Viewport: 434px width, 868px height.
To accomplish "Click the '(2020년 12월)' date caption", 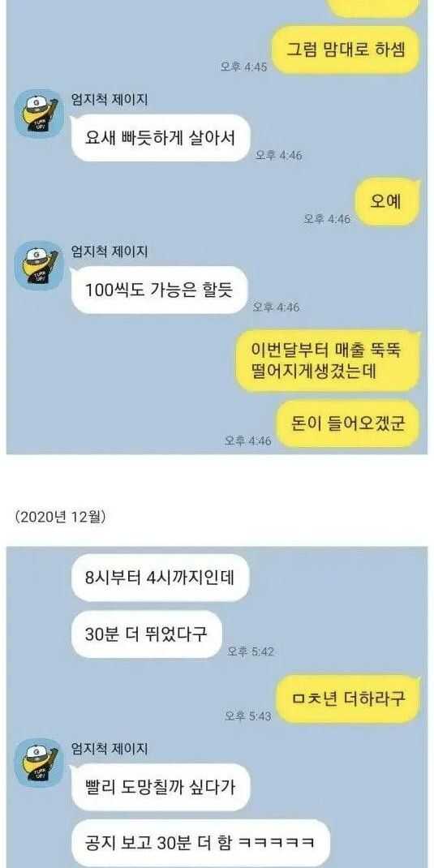I will pos(60,517).
